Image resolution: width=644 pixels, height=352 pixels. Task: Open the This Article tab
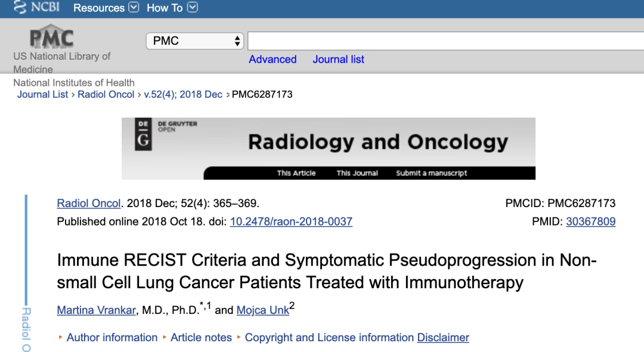pyautogui.click(x=296, y=173)
